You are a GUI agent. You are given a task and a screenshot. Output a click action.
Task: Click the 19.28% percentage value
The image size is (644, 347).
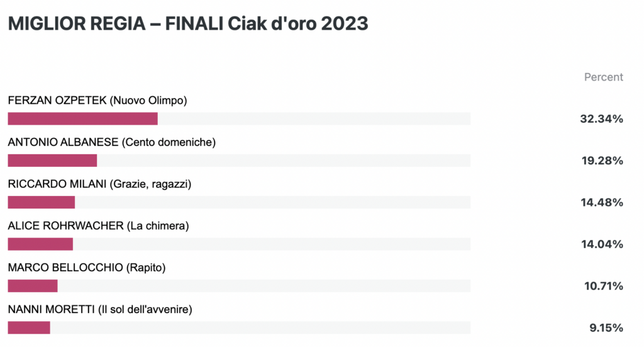tap(602, 161)
